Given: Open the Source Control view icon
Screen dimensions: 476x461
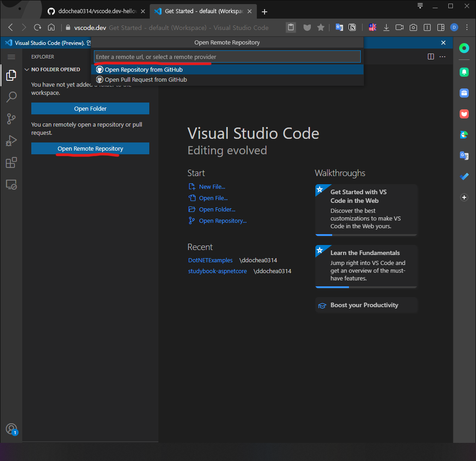Looking at the screenshot, I should [11, 119].
